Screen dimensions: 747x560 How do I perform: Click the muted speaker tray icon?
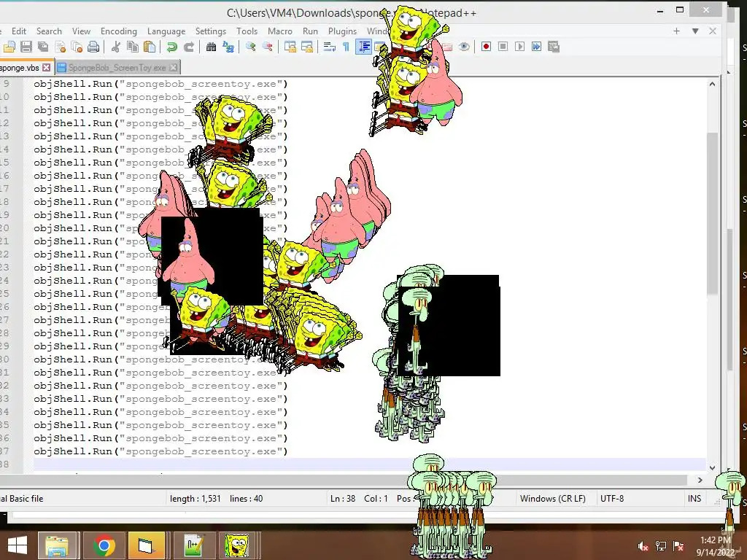643,546
